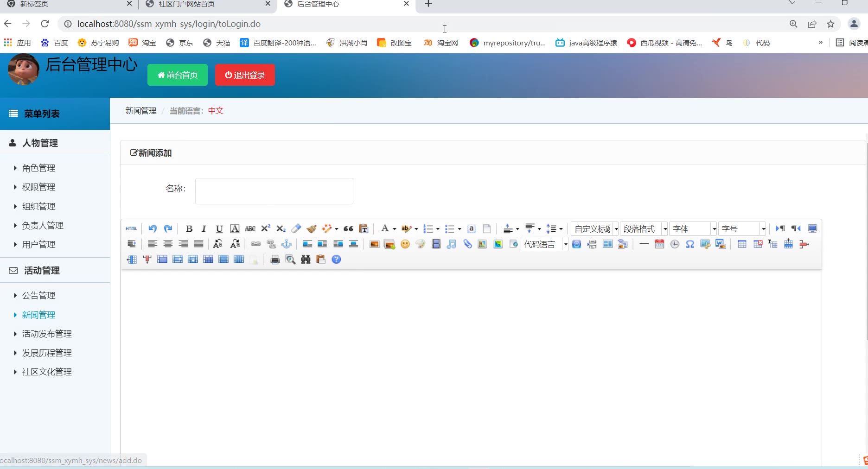Viewport: 868px width, 469px height.
Task: Switch to the 社区门户网站首页 browser tab
Action: tap(207, 4)
